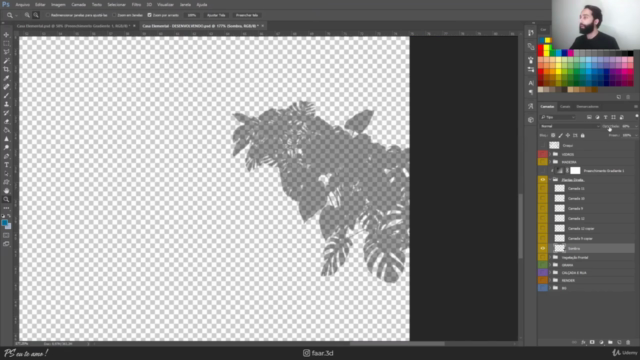Select the Dodge tool
Screen dimensions: 640x360
(x=7, y=147)
